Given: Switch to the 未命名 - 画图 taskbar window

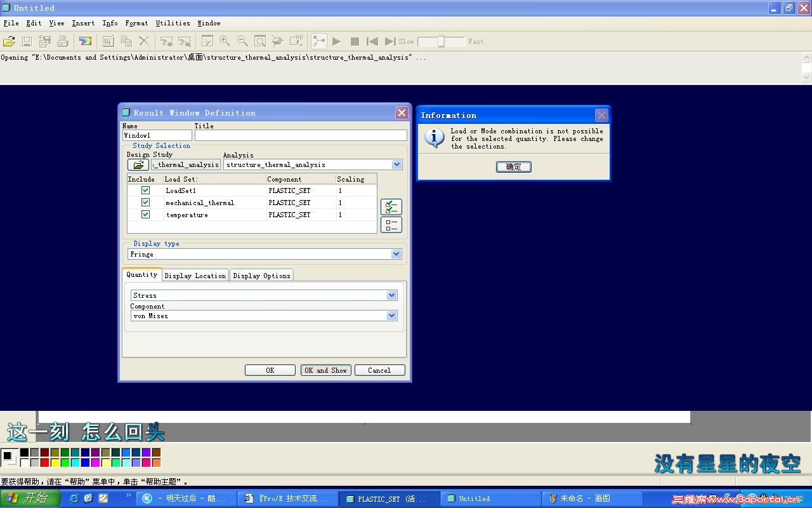Looking at the screenshot, I should (591, 498).
